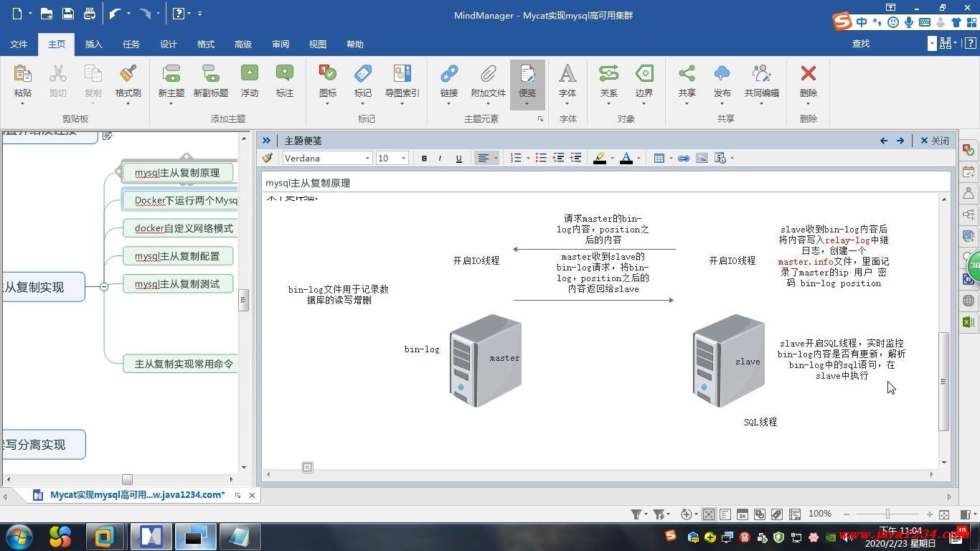Toggle outline view icon in status bar
This screenshot has width=980, height=551.
725,514
